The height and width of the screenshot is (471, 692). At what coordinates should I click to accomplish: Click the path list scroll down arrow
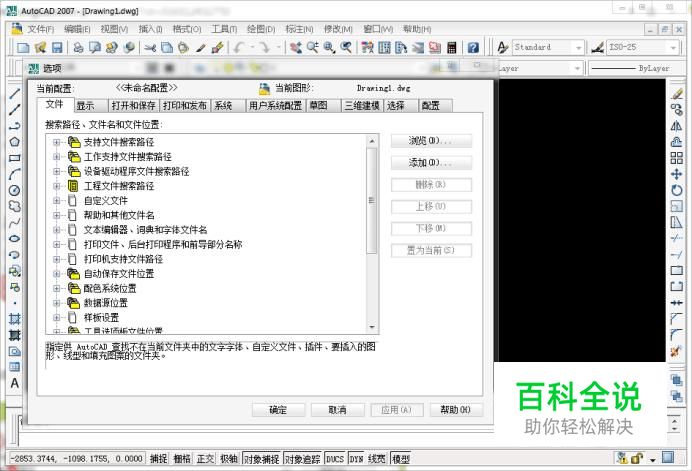point(372,328)
